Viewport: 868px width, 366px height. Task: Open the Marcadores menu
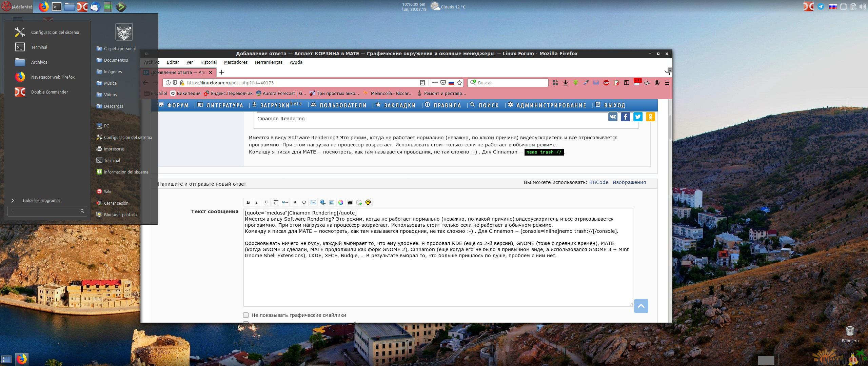236,62
